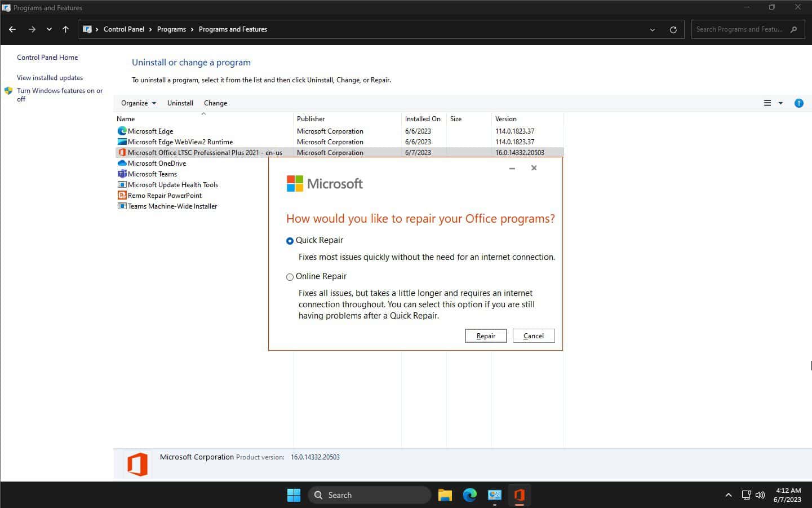Sort by the Installed On column header
The height and width of the screenshot is (508, 812).
click(424, 119)
